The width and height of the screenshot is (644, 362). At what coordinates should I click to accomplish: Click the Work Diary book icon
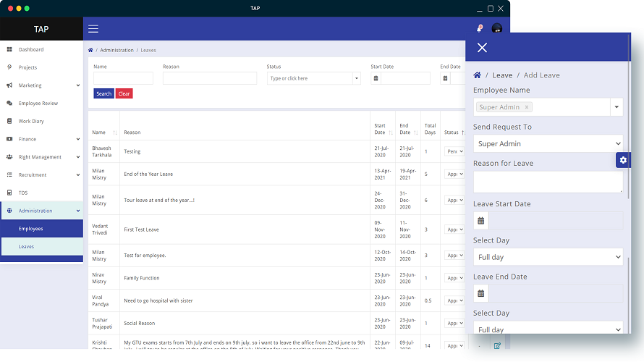[9, 121]
